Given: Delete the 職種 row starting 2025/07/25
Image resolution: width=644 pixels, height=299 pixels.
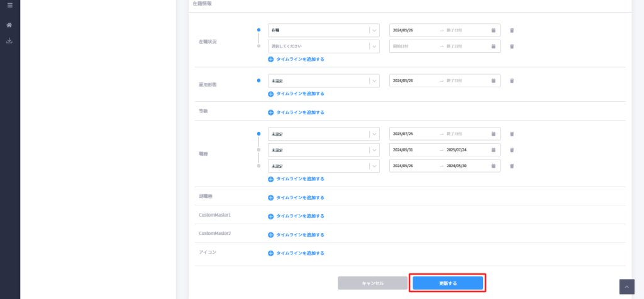Looking at the screenshot, I should tap(512, 134).
